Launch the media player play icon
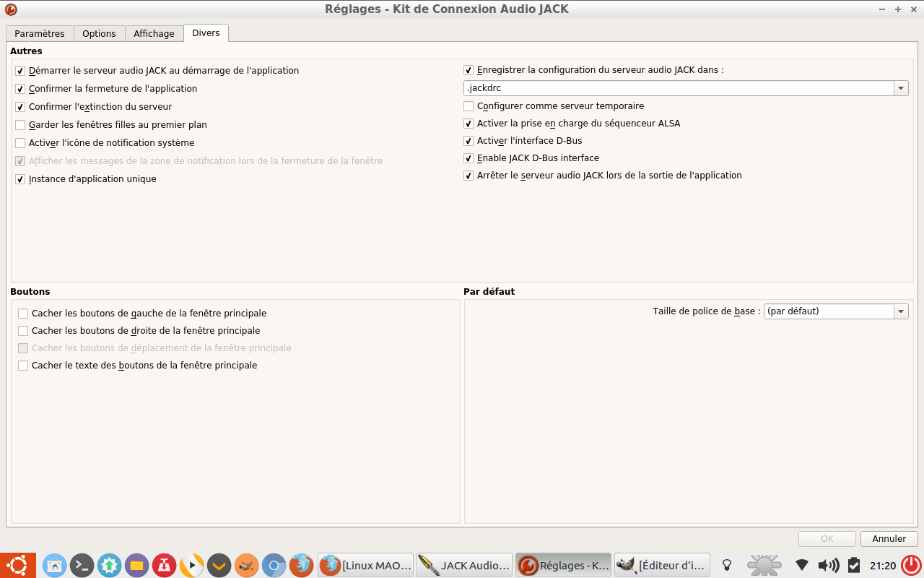The image size is (924, 578). pos(191,565)
